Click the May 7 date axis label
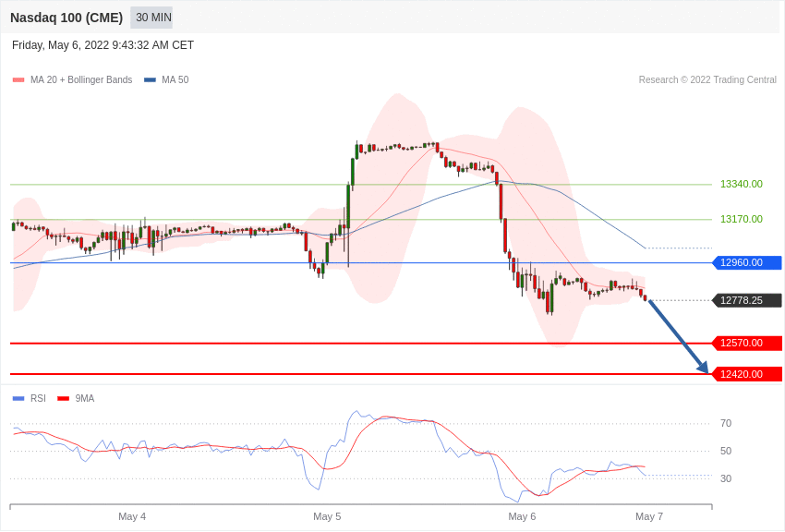The width and height of the screenshot is (785, 532). pyautogui.click(x=649, y=516)
